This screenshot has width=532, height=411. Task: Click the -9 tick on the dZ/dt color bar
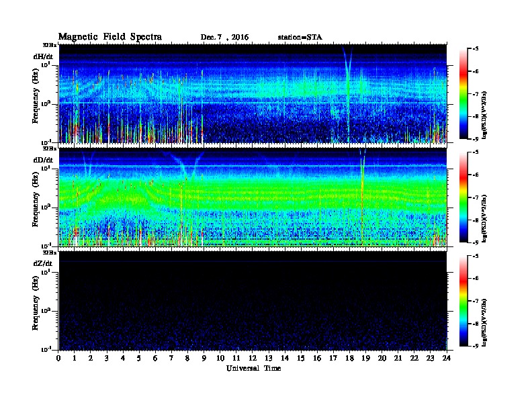(x=476, y=346)
